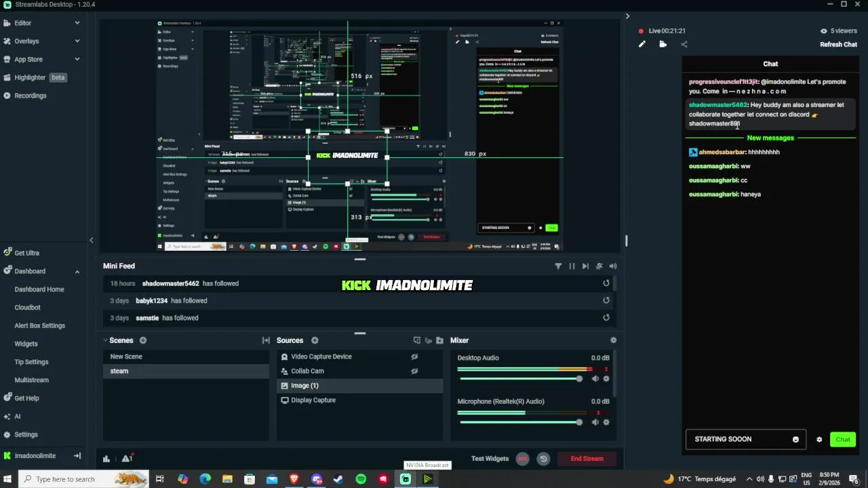868x488 pixels.
Task: Open the Highlighter beta page
Action: (x=35, y=77)
